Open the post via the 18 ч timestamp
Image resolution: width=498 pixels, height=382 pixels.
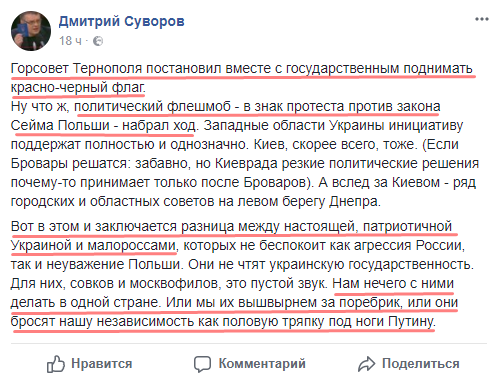point(70,41)
